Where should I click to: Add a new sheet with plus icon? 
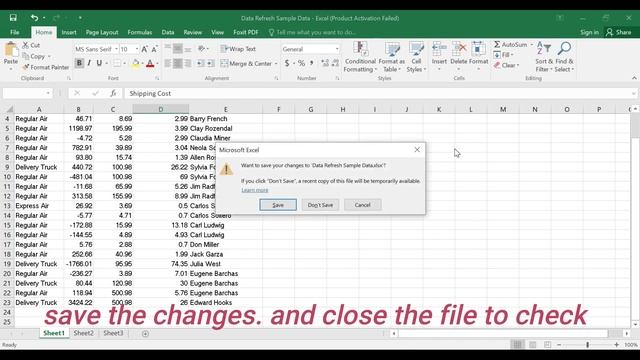tap(145, 333)
